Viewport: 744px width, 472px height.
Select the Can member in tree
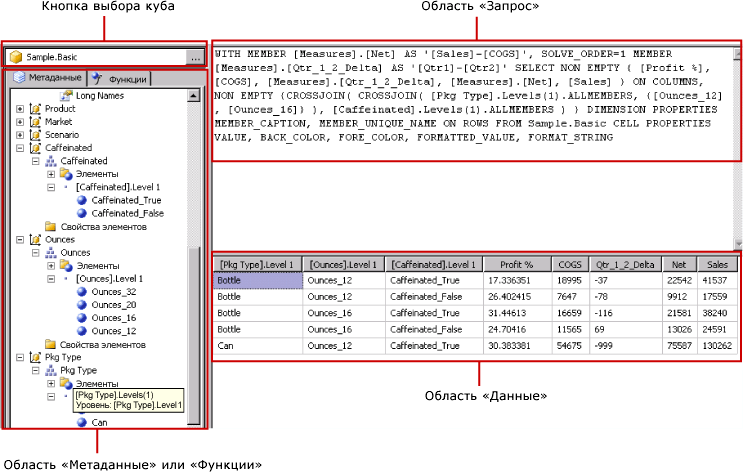point(99,422)
